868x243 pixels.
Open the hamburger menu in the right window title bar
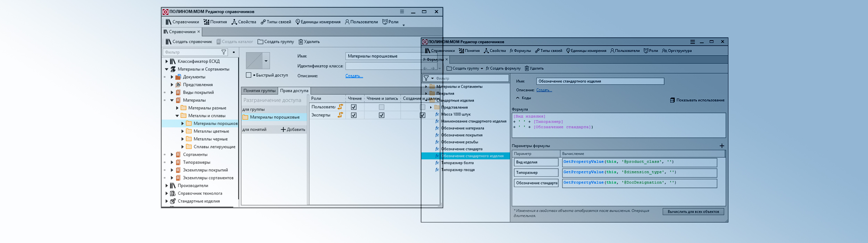click(692, 42)
